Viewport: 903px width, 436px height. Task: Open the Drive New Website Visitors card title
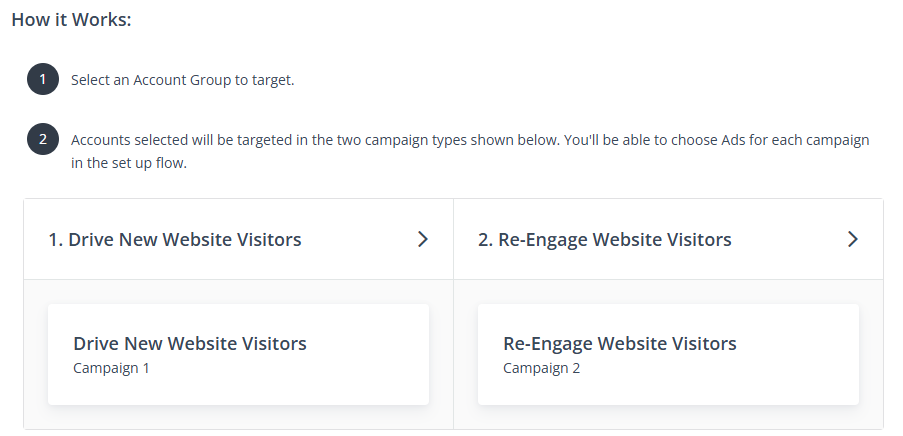pyautogui.click(x=189, y=343)
